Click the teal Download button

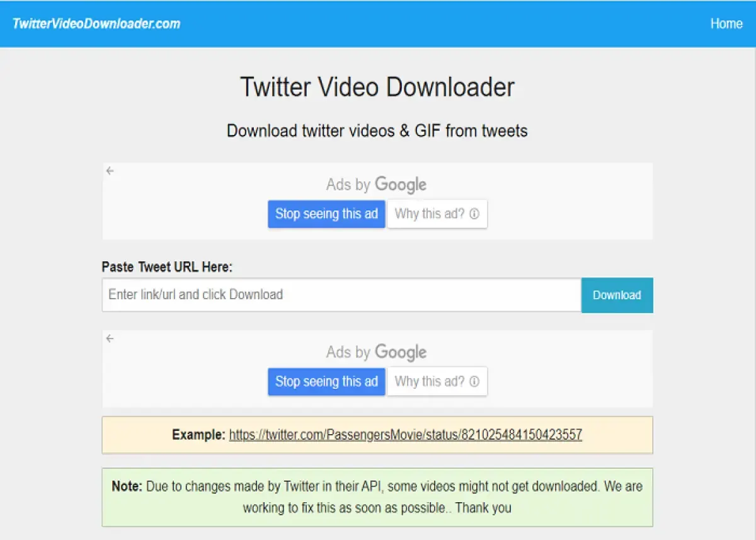(x=617, y=295)
